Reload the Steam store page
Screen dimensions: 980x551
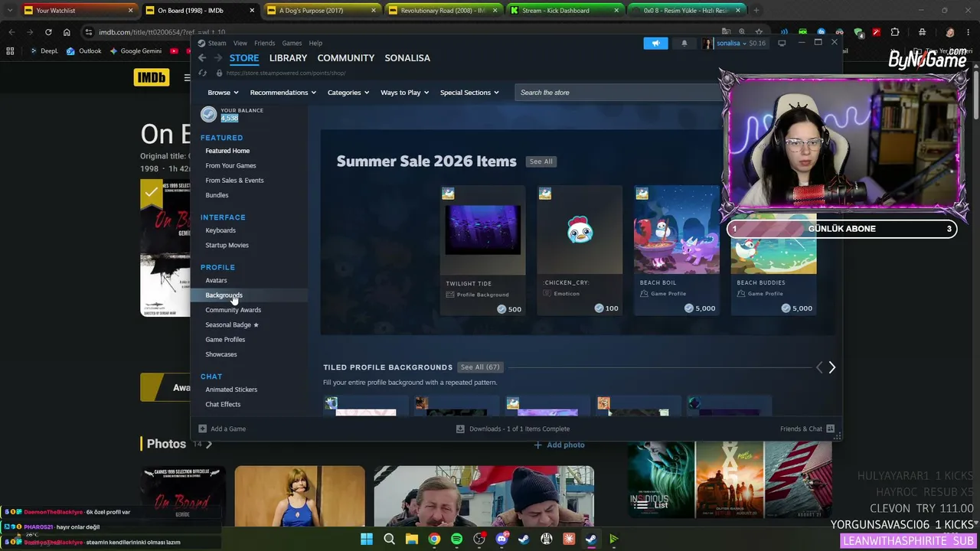[x=202, y=73]
